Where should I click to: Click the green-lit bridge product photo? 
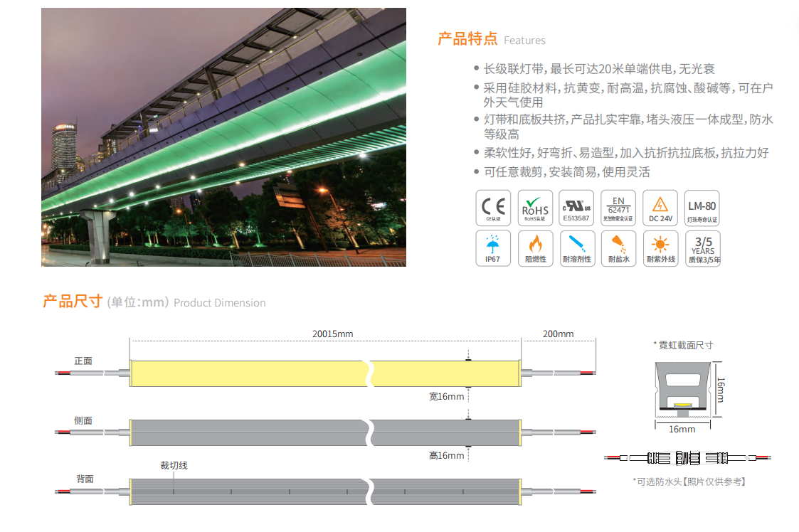(x=223, y=137)
